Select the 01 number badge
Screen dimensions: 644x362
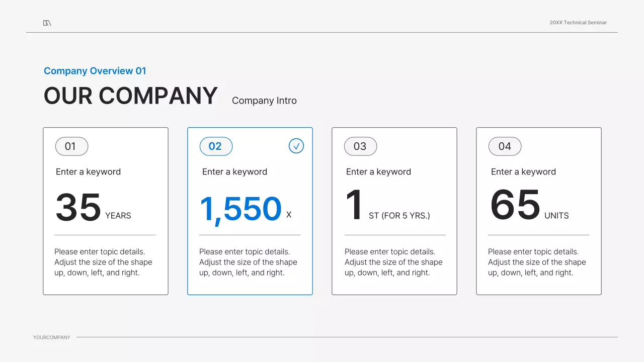coord(71,146)
